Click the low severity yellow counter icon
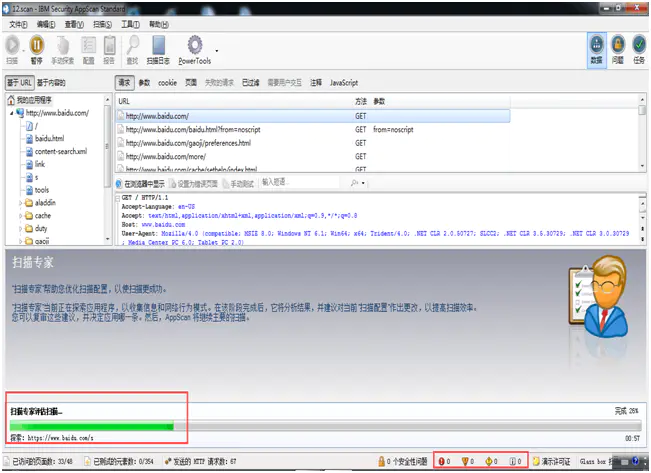This screenshot has height=473, width=651. point(489,461)
